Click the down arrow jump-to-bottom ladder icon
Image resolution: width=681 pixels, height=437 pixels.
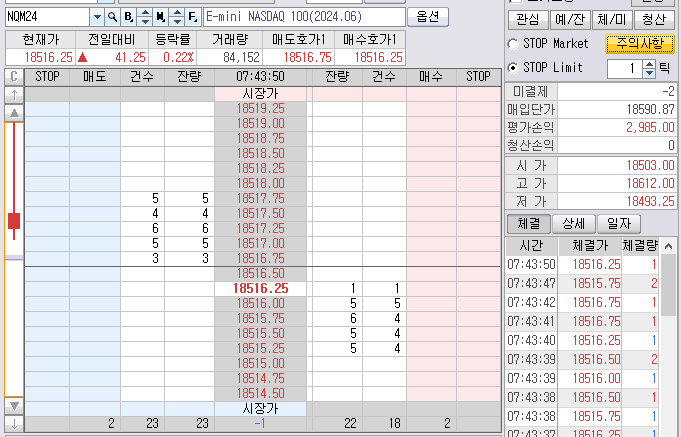coord(14,424)
